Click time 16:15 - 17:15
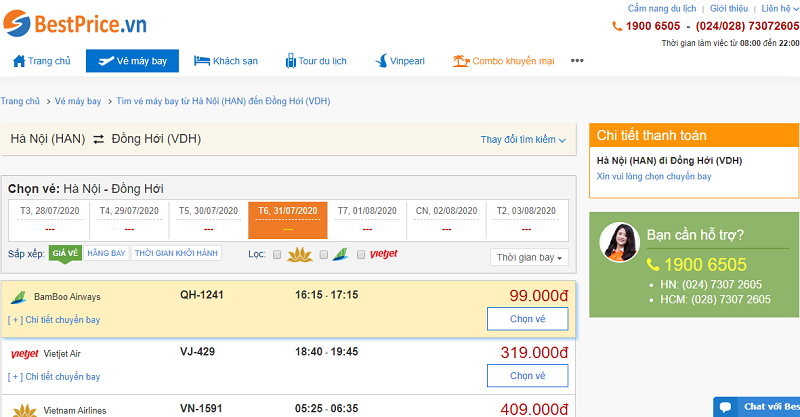The height and width of the screenshot is (417, 800). point(327,295)
